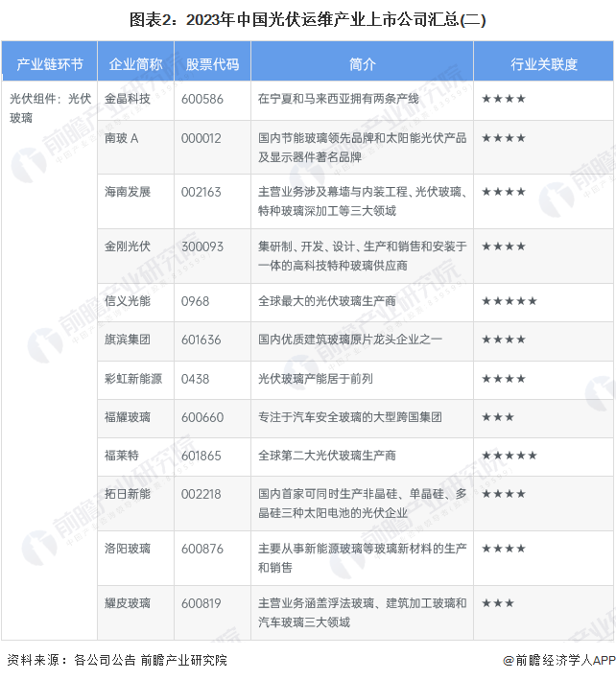The image size is (616, 680).
Task: Select stock code '002218'
Action: click(201, 494)
